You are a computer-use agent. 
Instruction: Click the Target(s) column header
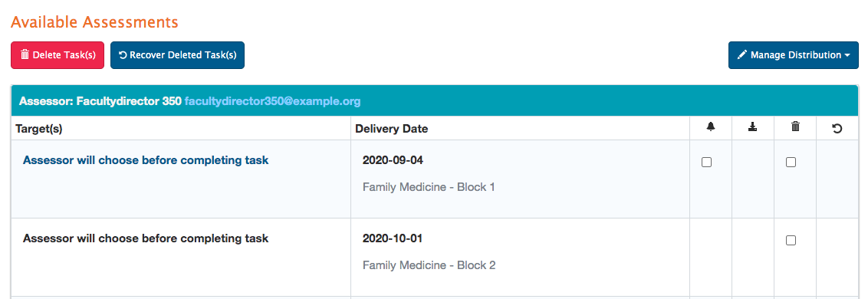[x=39, y=129]
